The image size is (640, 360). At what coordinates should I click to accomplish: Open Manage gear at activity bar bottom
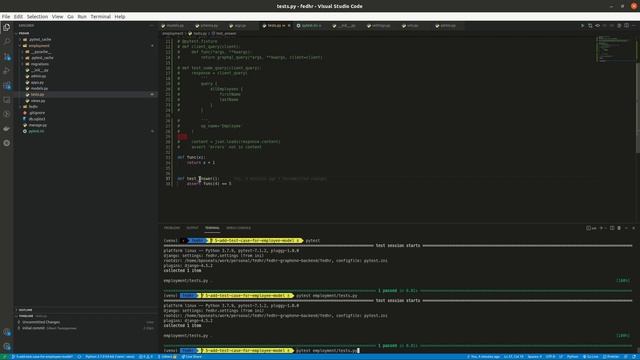coord(7,347)
